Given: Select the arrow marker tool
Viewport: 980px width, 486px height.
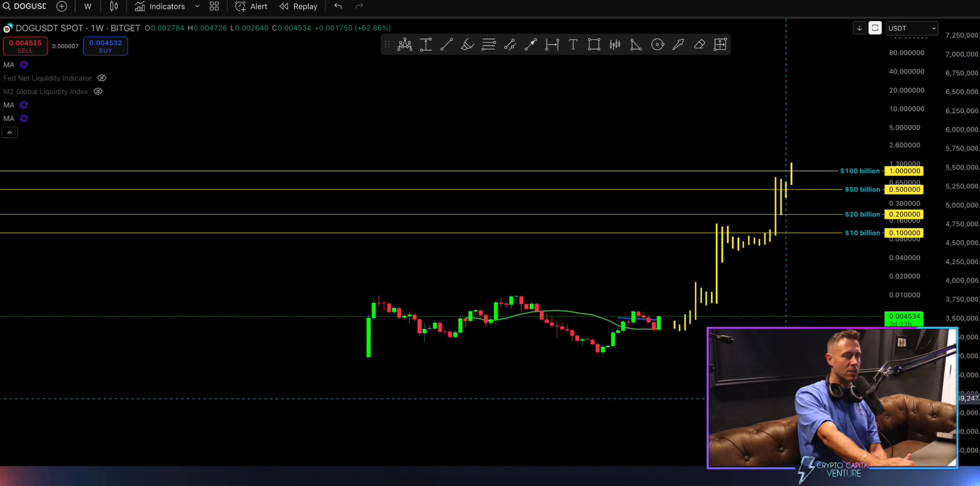Looking at the screenshot, I should pos(678,44).
